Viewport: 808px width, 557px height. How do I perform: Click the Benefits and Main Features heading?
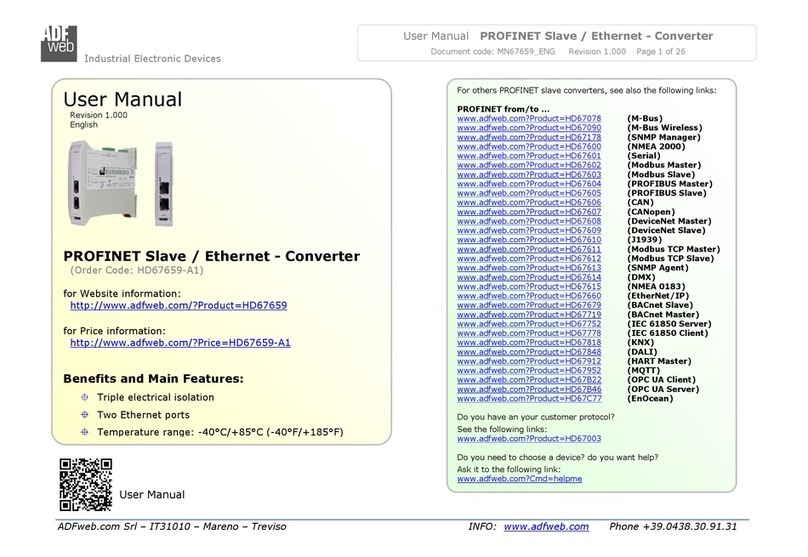click(x=154, y=379)
